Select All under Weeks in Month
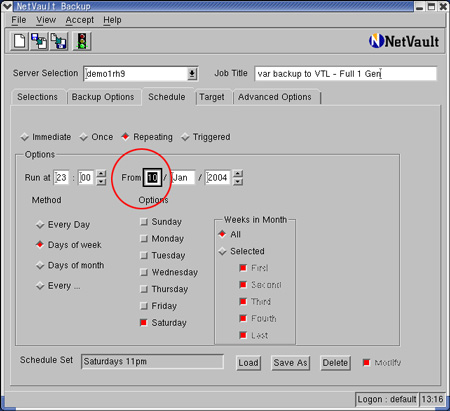The width and height of the screenshot is (450, 411). (x=229, y=234)
